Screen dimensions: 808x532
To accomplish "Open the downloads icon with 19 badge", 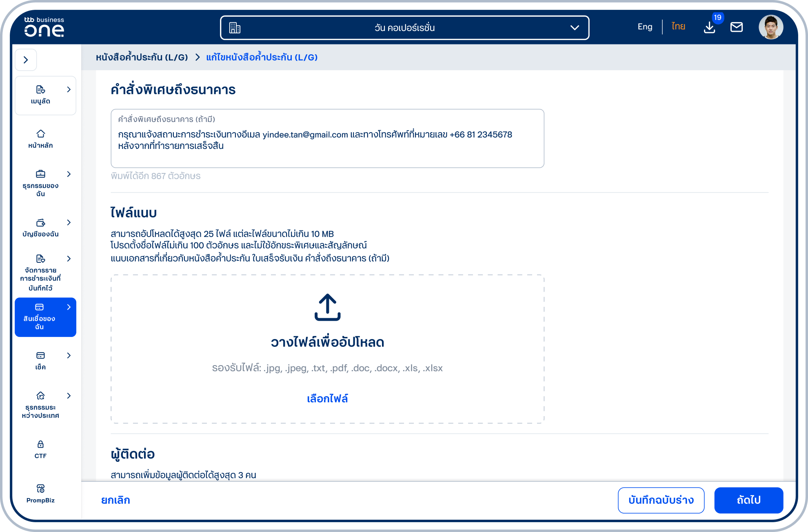I will point(710,27).
